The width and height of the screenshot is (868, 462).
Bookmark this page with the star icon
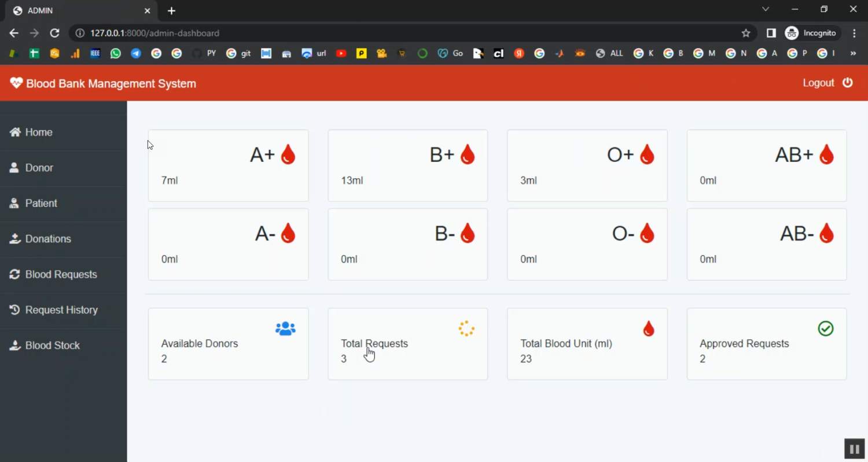pyautogui.click(x=746, y=33)
